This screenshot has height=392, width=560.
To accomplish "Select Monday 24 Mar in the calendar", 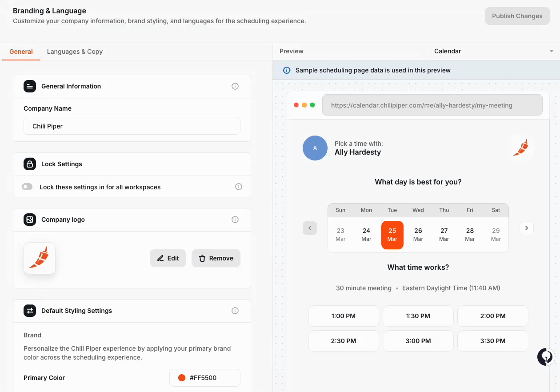I will 366,235.
